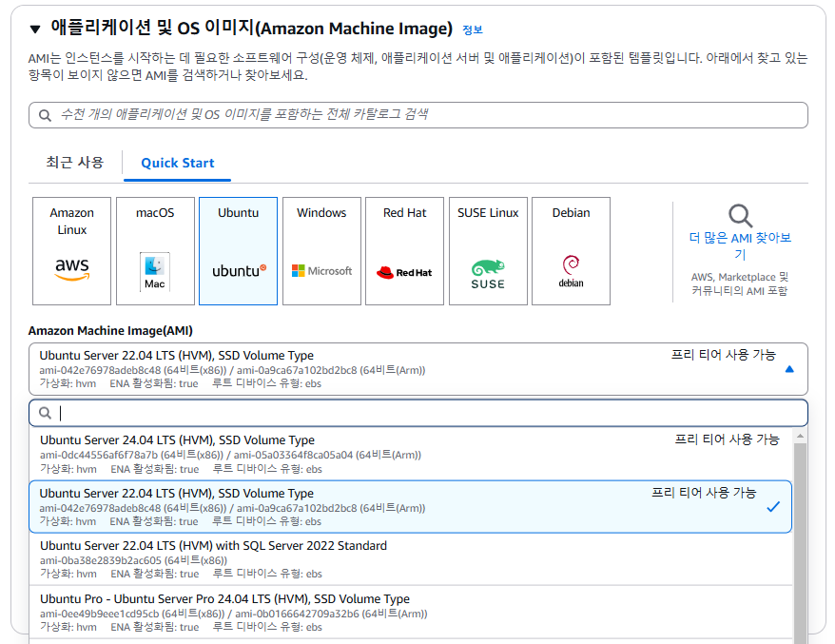This screenshot has height=644, width=835.
Task: Select Ubuntu Pro Server Pro 24.04 LTS option
Action: point(411,612)
